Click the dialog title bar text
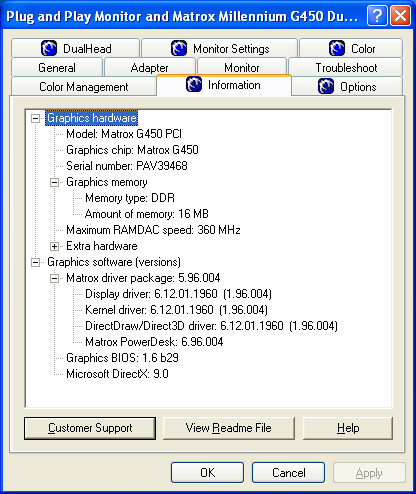The height and width of the screenshot is (494, 416). (x=182, y=16)
